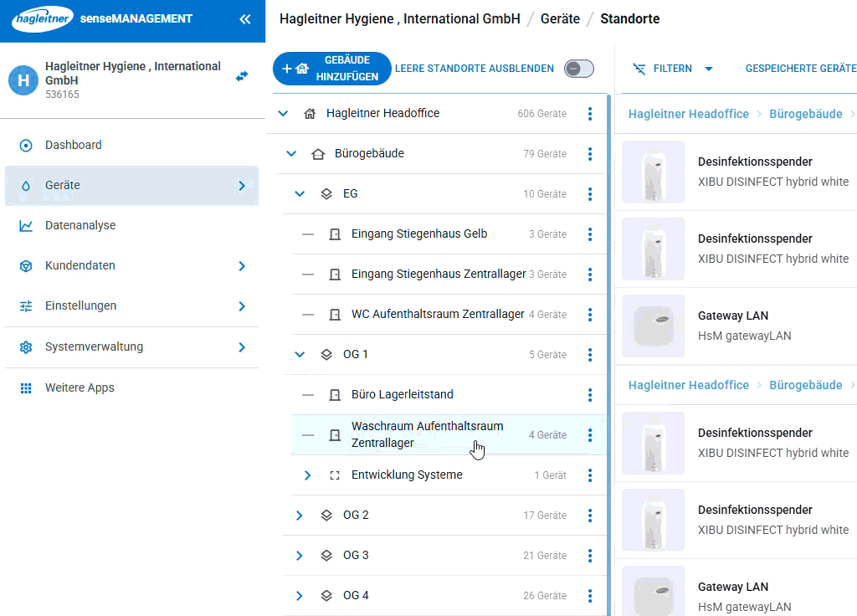
Task: Click Bürogebäude breadcrumb link in device list
Action: 805,114
